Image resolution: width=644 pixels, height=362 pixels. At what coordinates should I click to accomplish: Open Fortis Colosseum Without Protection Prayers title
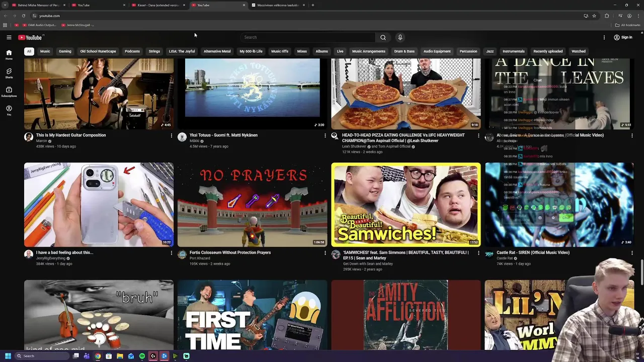[x=230, y=252]
